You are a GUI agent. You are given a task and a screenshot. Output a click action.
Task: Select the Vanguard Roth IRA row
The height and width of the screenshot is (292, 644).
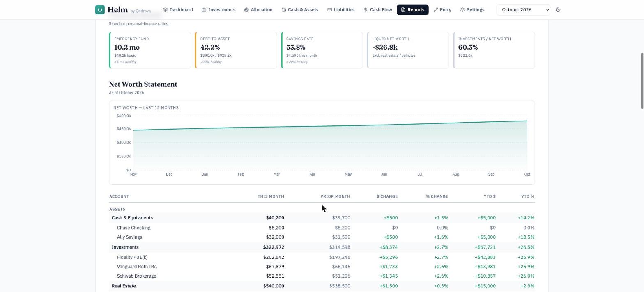322,267
